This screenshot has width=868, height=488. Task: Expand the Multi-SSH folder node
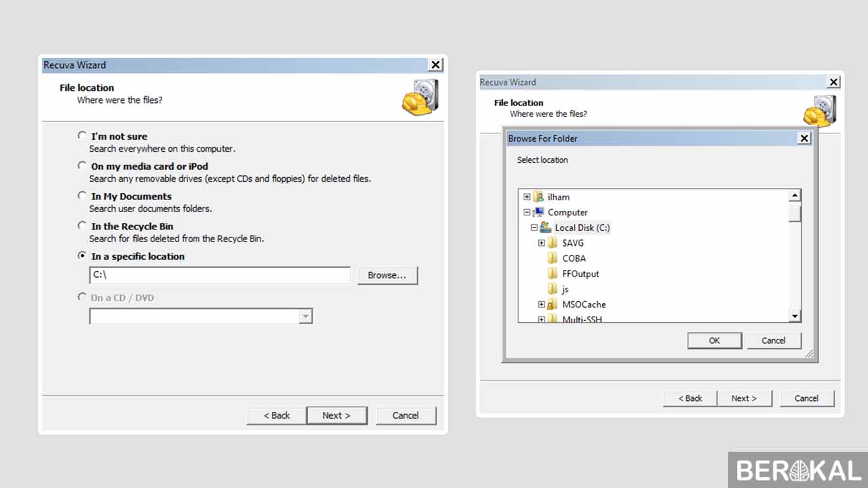[541, 318]
